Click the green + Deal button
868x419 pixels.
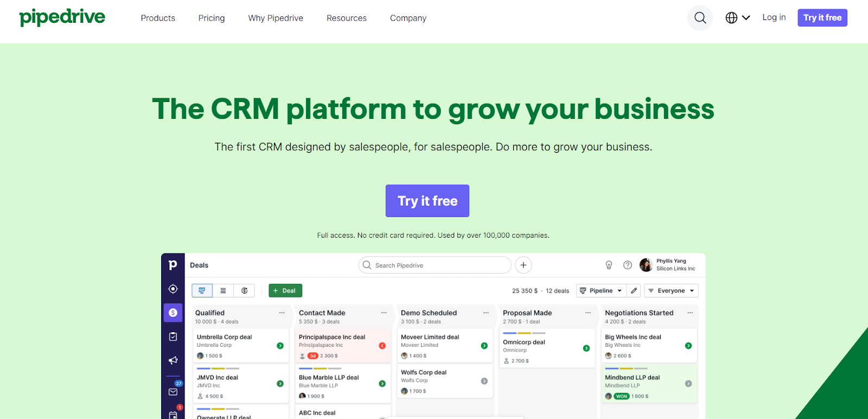click(x=285, y=291)
